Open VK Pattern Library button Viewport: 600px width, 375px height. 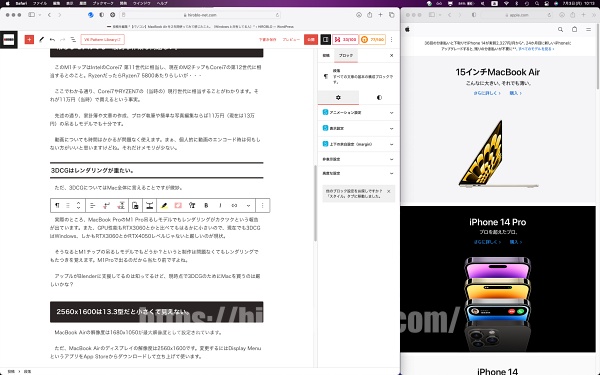(x=102, y=39)
